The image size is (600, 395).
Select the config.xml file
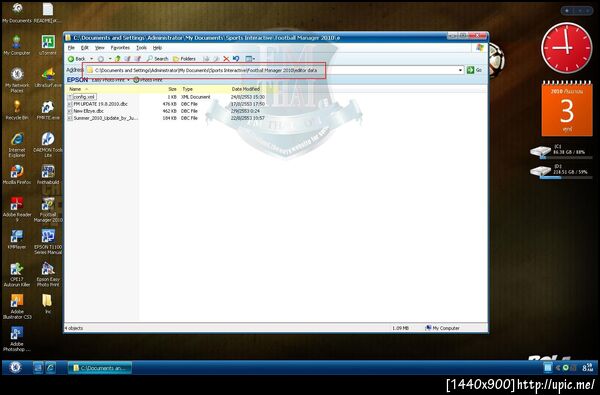click(82, 97)
